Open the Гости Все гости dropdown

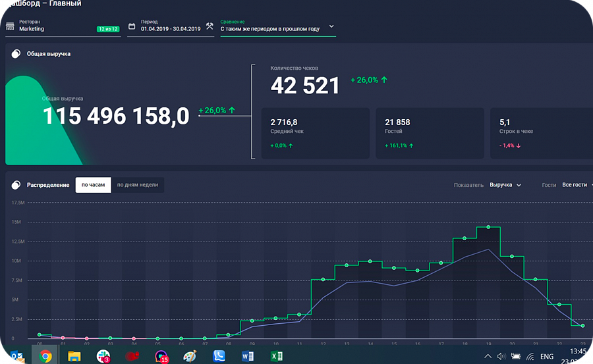[577, 185]
